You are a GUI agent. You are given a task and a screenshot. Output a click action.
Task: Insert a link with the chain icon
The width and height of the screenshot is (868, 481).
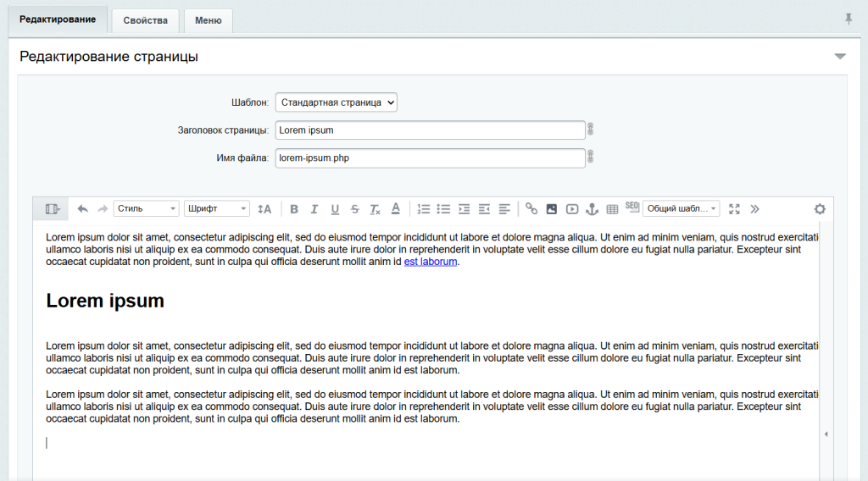tap(531, 209)
